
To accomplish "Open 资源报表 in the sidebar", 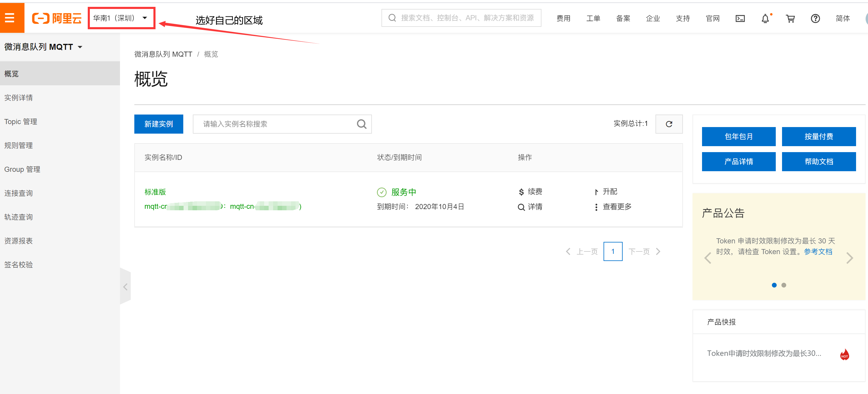I will [x=60, y=241].
